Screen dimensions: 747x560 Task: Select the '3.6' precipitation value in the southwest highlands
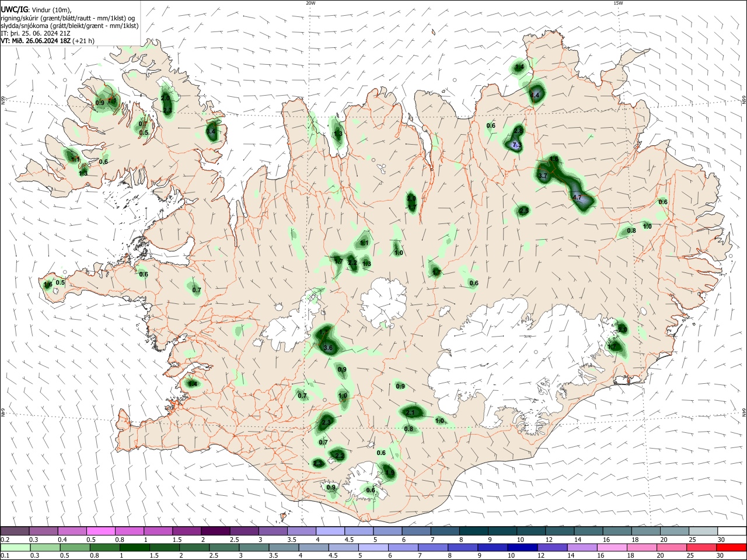pyautogui.click(x=327, y=348)
